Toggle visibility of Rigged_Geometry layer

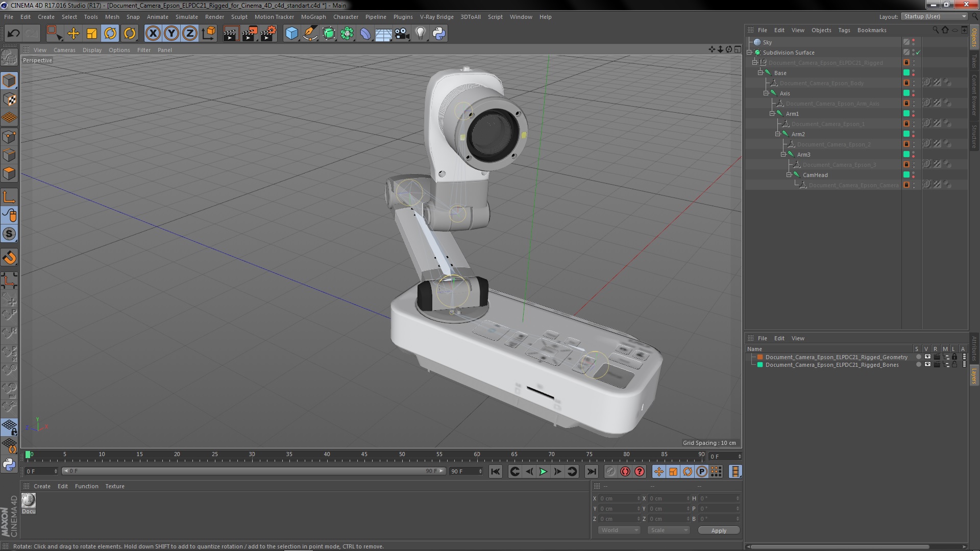(927, 357)
